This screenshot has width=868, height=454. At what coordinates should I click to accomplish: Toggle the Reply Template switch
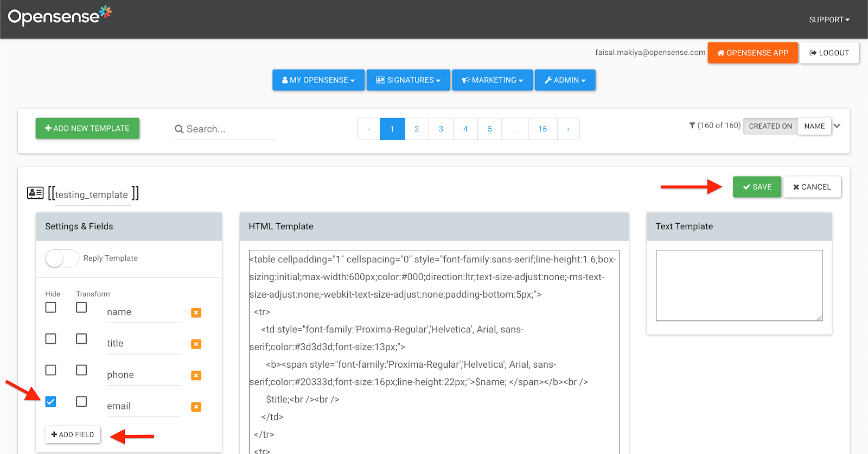(x=62, y=258)
